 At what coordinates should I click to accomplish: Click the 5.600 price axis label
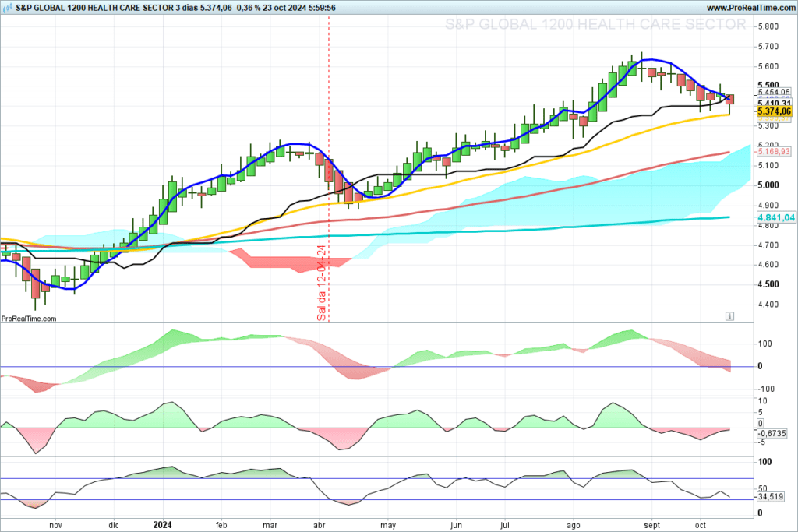tap(768, 67)
